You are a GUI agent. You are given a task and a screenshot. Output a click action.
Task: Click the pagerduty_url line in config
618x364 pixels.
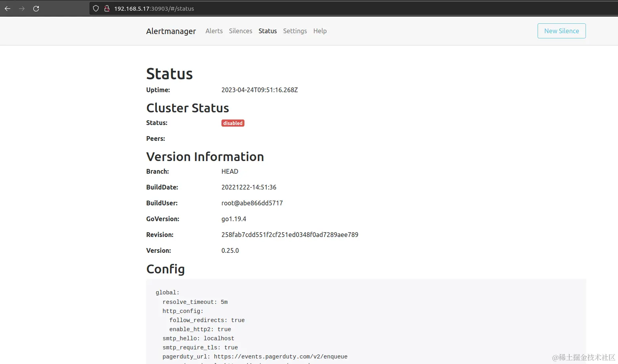point(255,356)
